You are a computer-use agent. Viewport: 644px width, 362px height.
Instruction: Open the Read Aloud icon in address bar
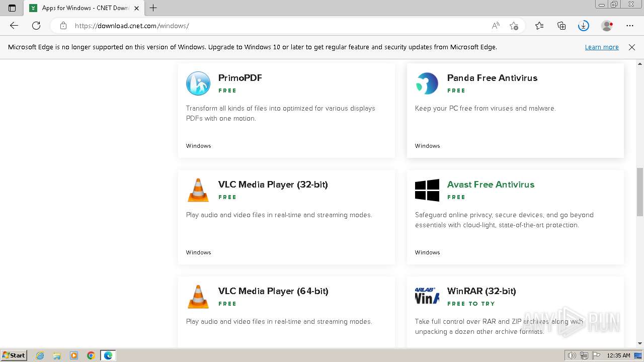point(496,26)
